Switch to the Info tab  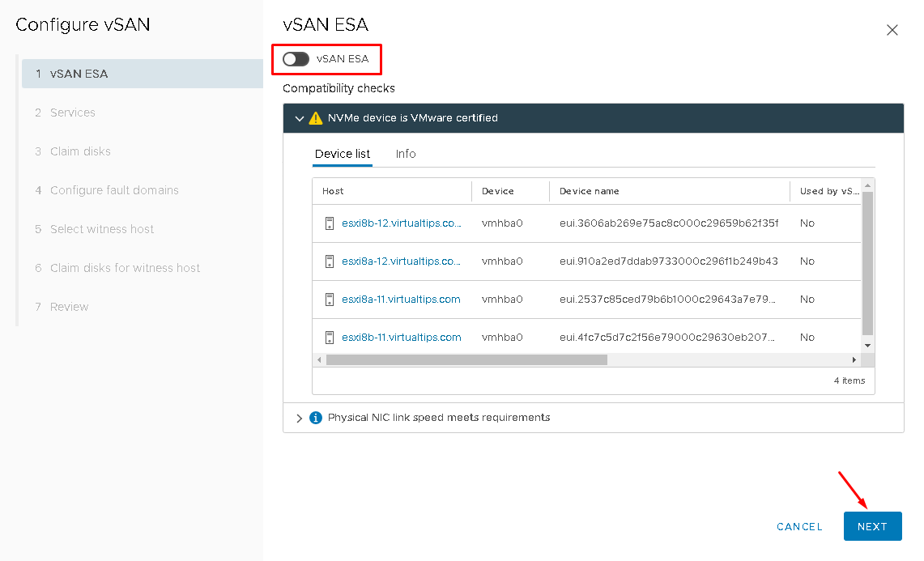405,154
